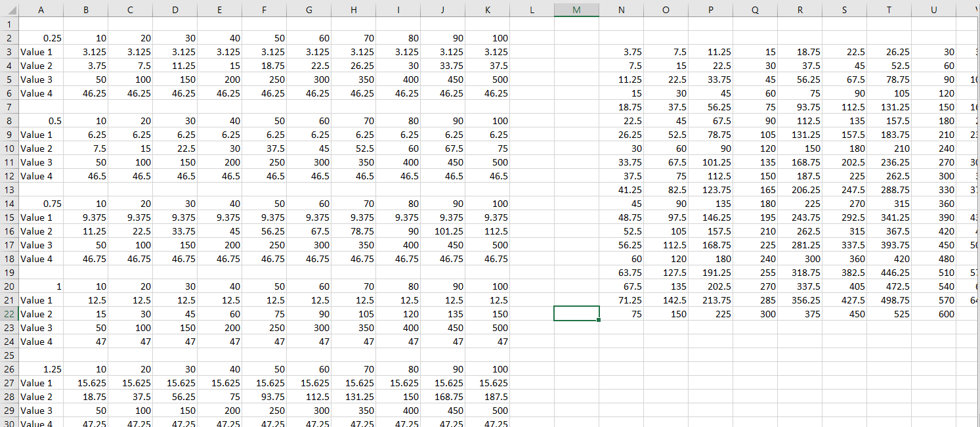The height and width of the screenshot is (427, 980).
Task: Select cell with value 600
Action: 933,314
